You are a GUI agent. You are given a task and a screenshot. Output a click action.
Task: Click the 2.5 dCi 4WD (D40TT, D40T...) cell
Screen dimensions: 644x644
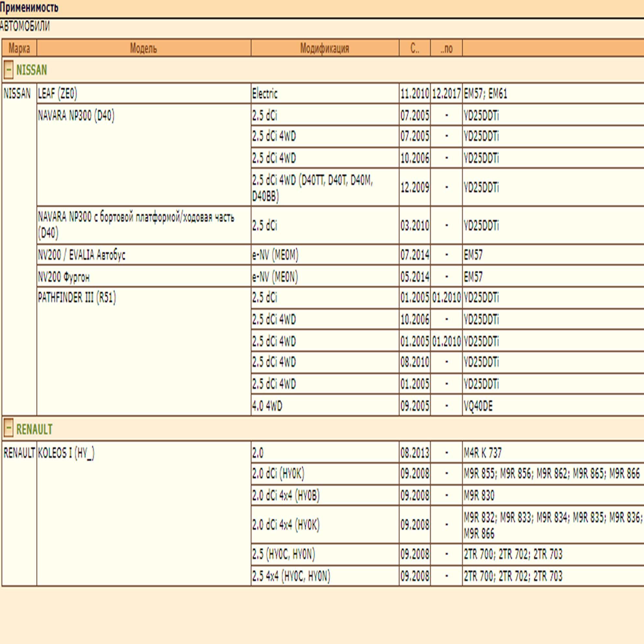(x=325, y=187)
